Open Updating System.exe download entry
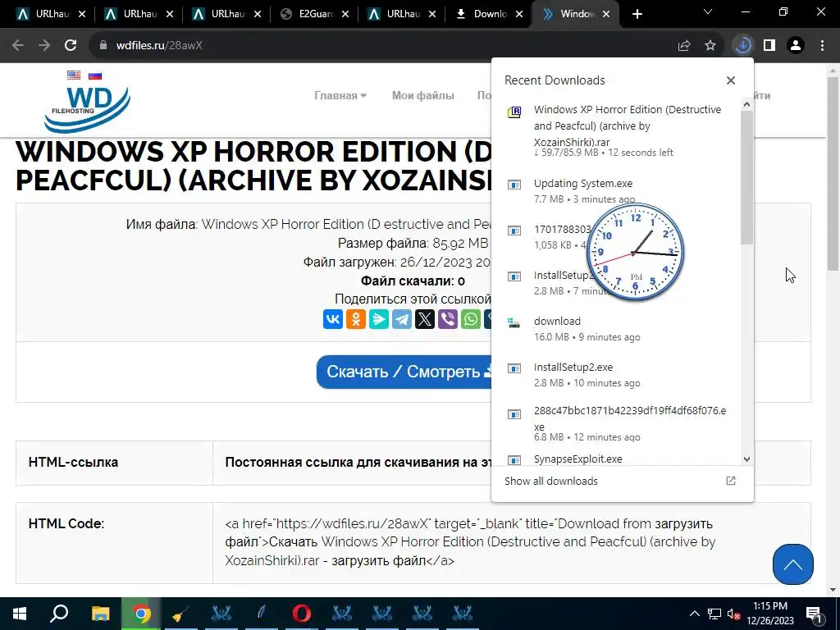The height and width of the screenshot is (630, 840). [x=617, y=190]
